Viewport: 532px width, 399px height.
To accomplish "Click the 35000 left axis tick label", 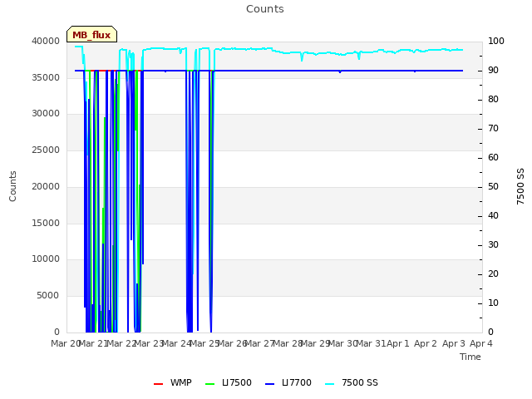I will (46, 77).
